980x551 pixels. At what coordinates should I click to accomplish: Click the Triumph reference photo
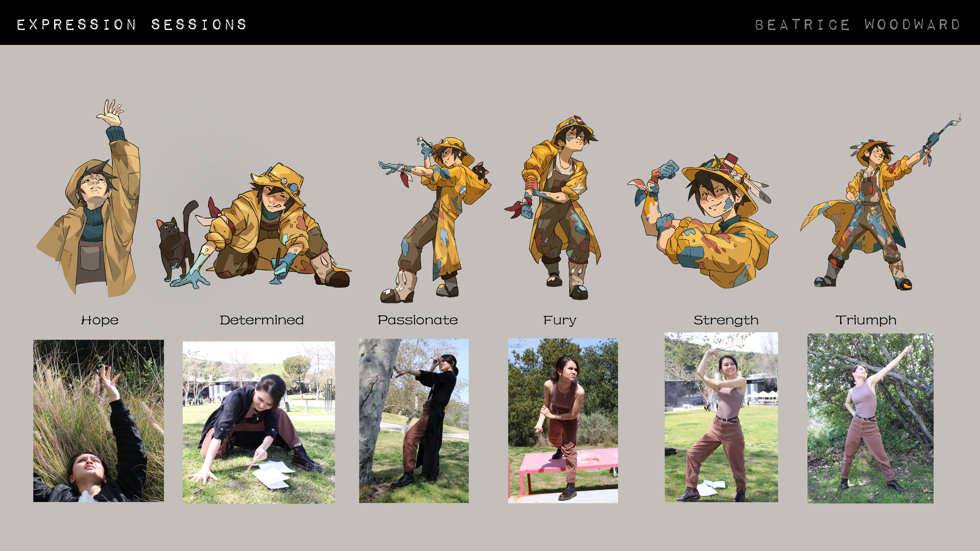click(870, 418)
